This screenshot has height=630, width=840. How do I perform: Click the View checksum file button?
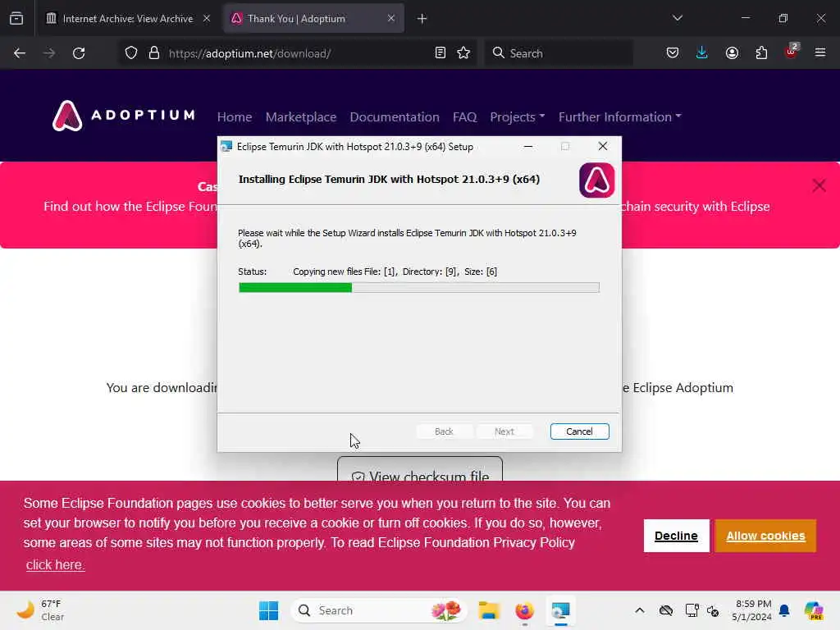coord(420,470)
